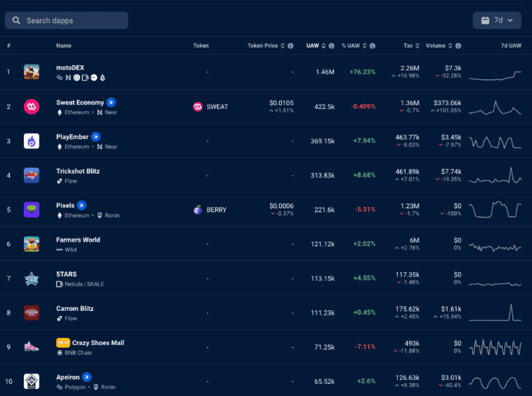
Task: Click the Apeiron dapp name
Action: tap(68, 377)
